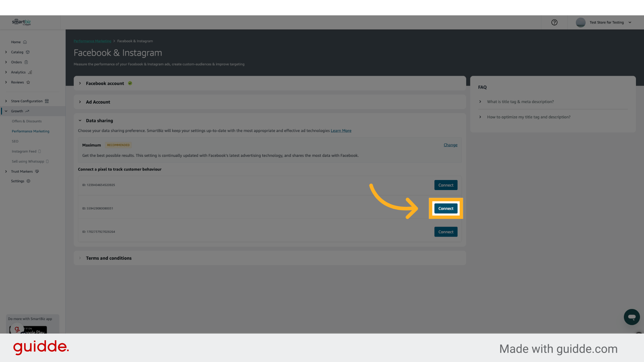This screenshot has height=362, width=644.
Task: Open Catalog in the sidebar
Action: [17, 52]
